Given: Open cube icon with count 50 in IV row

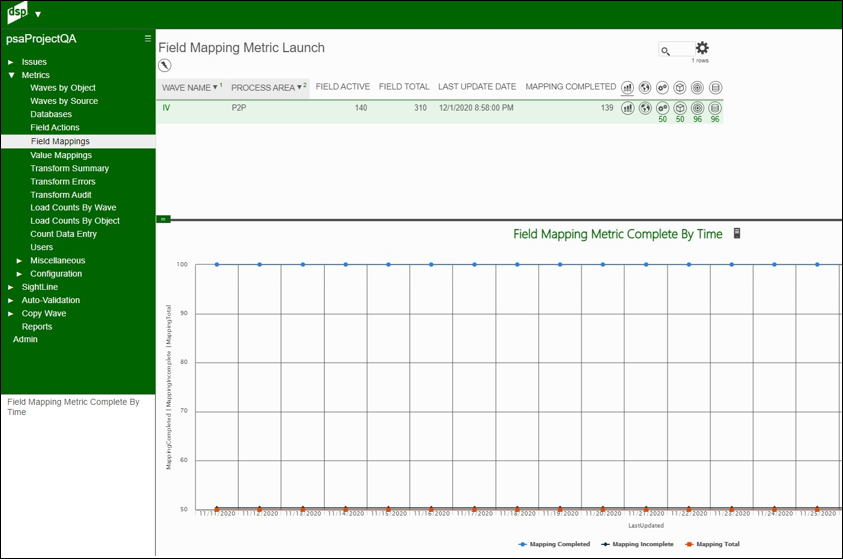Looking at the screenshot, I should point(680,108).
